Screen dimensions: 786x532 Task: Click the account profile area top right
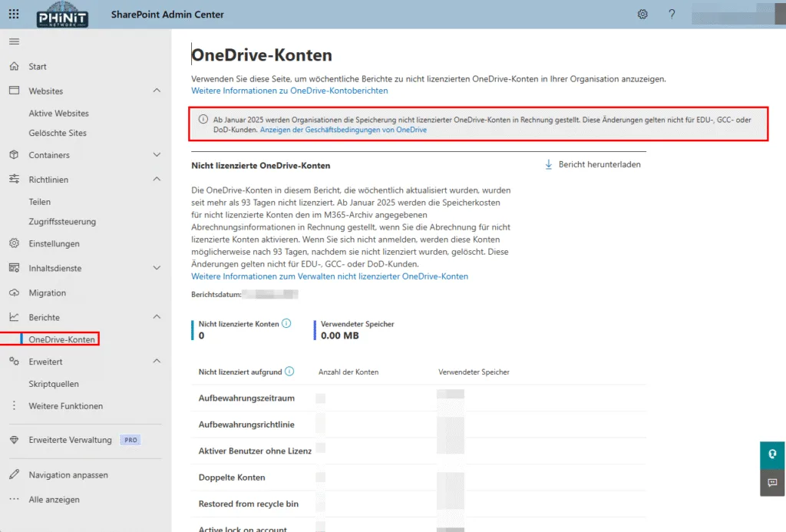[738, 14]
